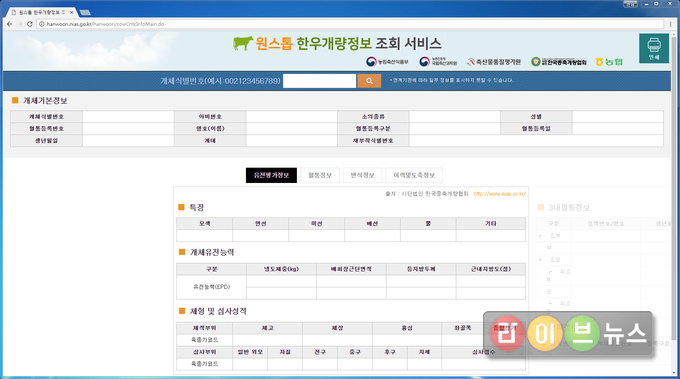Screen dimensions: 680x379
Task: Click the site info icon in address bar
Action: [42, 24]
